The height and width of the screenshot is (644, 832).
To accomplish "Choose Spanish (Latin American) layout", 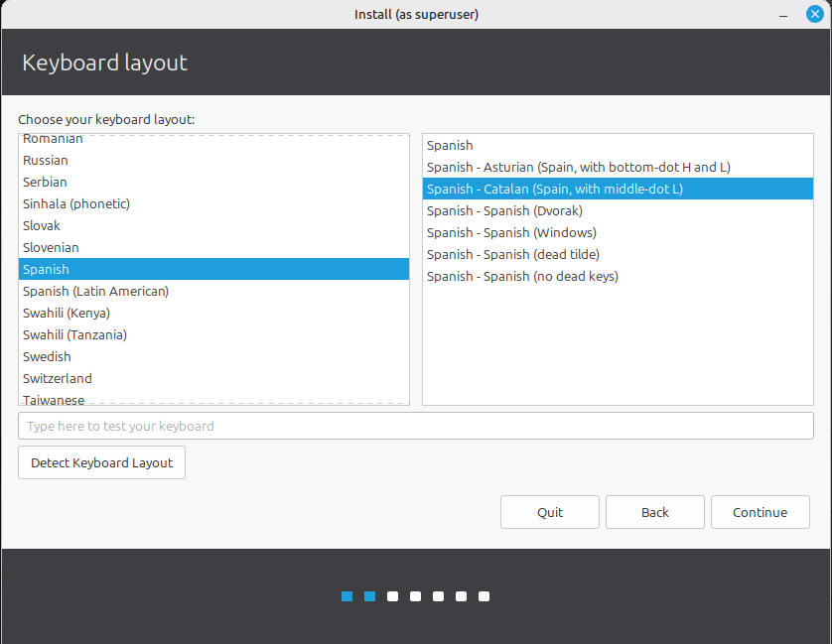I will point(95,291).
